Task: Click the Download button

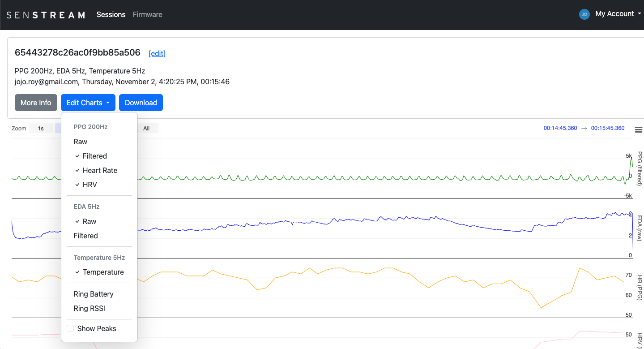Action: tap(141, 103)
